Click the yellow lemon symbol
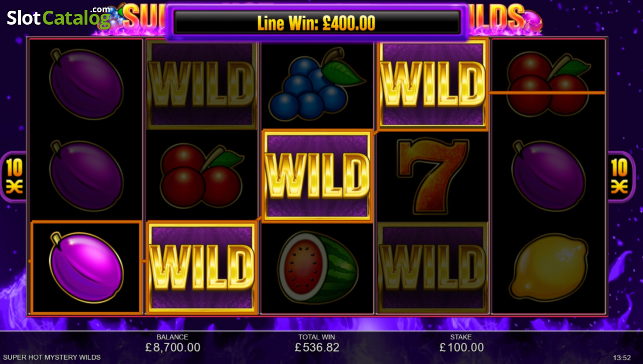 click(x=549, y=267)
